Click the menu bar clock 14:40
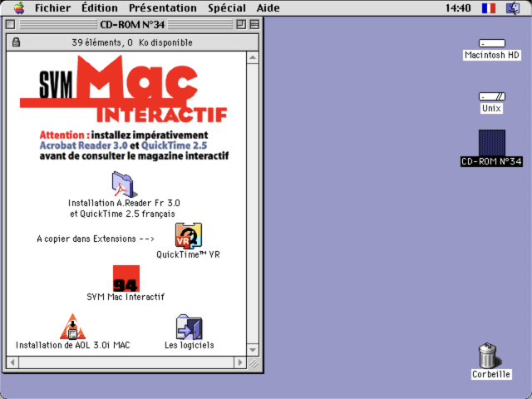This screenshot has height=399, width=532. click(458, 7)
